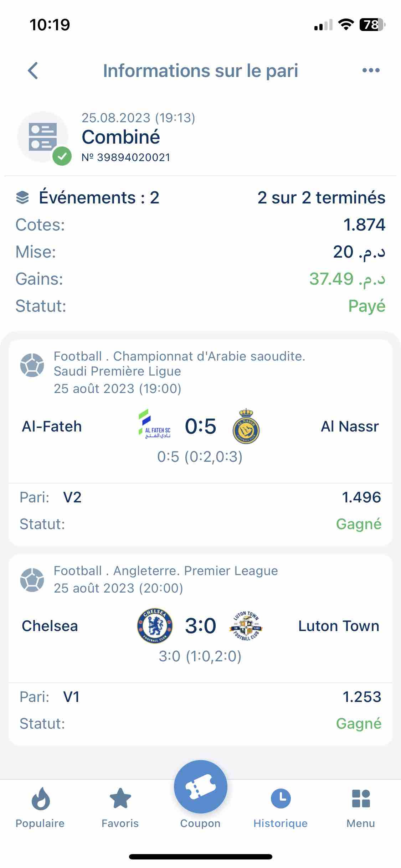Tap the green Payé status
The image size is (401, 868).
tap(366, 306)
